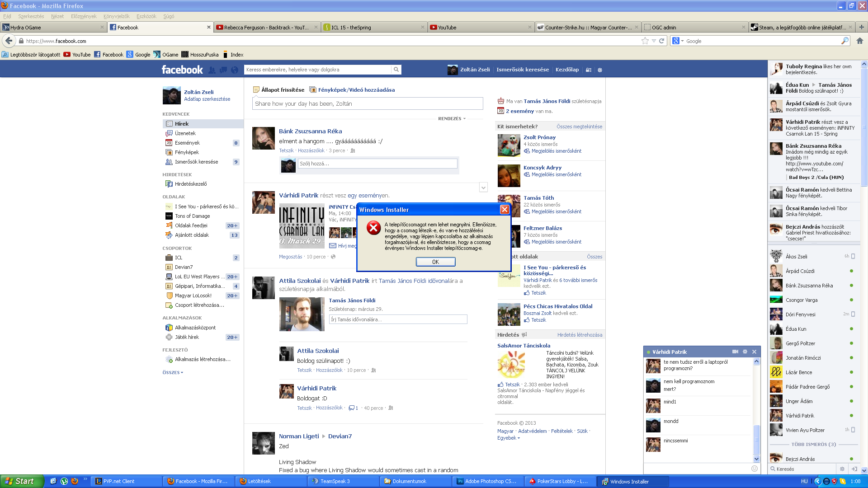Open the search engine selector dropdown

678,41
